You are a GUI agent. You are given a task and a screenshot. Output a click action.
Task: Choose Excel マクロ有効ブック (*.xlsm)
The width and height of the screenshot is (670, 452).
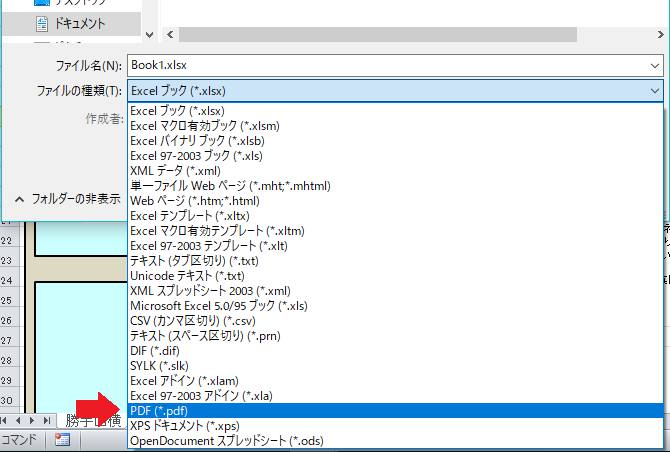[x=395, y=126]
